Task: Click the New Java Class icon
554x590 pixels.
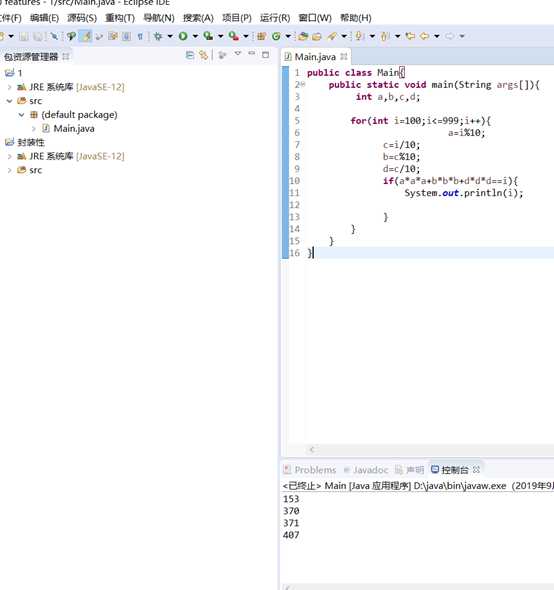Action: click(x=276, y=36)
